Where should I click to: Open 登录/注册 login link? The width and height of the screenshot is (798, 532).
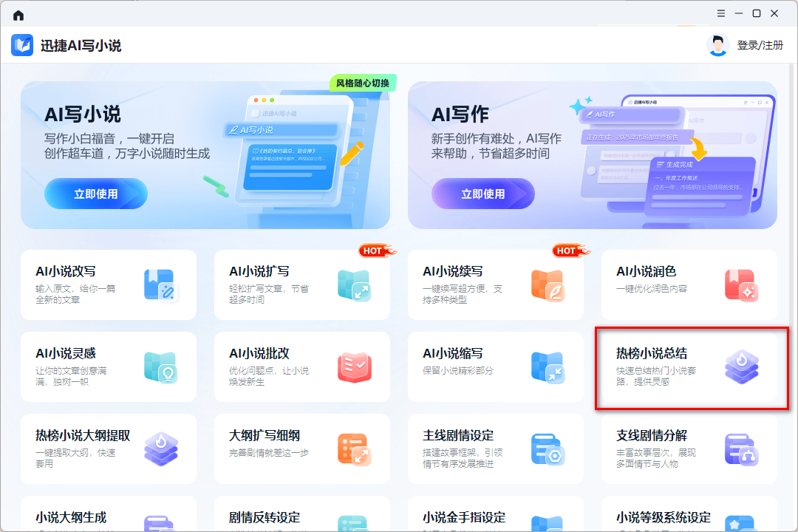760,45
